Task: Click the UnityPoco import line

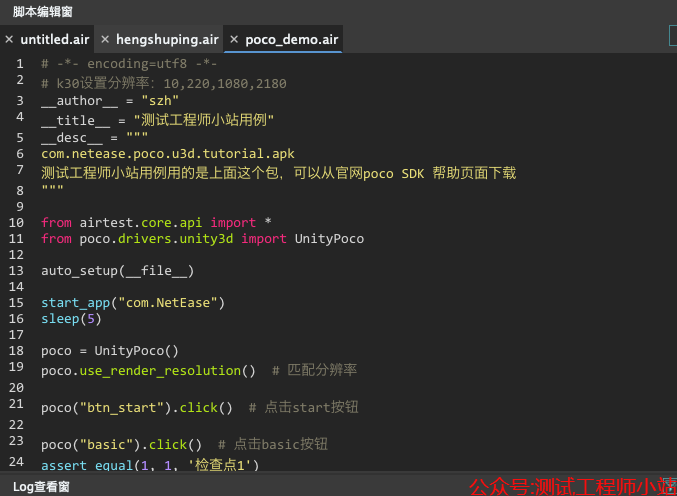Action: click(202, 238)
